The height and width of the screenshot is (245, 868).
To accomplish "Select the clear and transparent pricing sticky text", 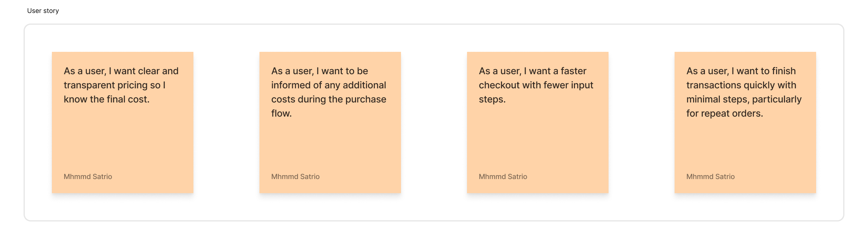I will pyautogui.click(x=121, y=85).
